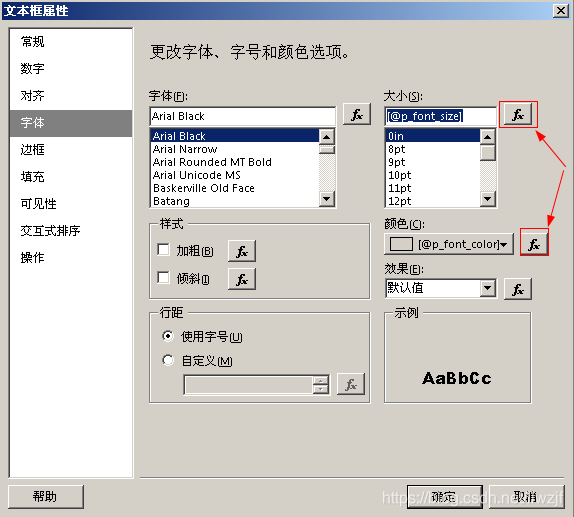Click the font name input field

coord(242,116)
